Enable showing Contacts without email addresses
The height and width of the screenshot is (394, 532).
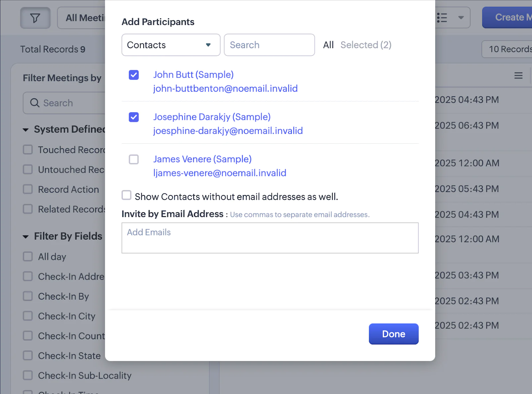(x=126, y=195)
